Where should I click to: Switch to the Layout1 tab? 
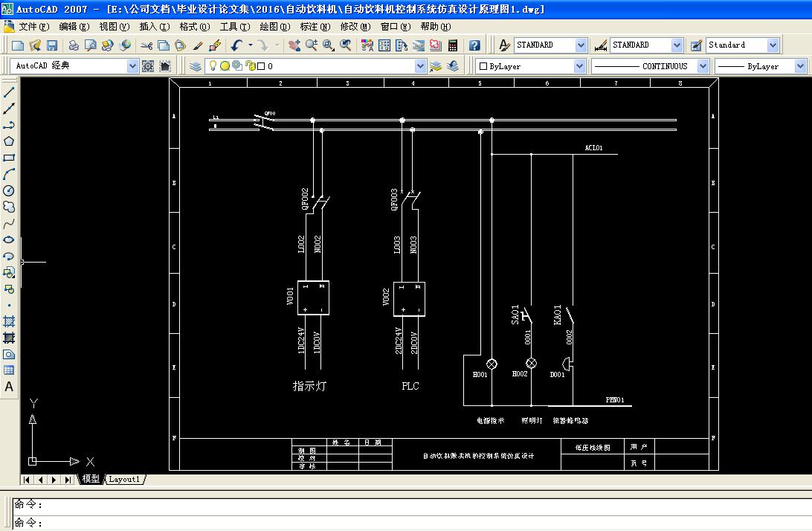tap(124, 479)
